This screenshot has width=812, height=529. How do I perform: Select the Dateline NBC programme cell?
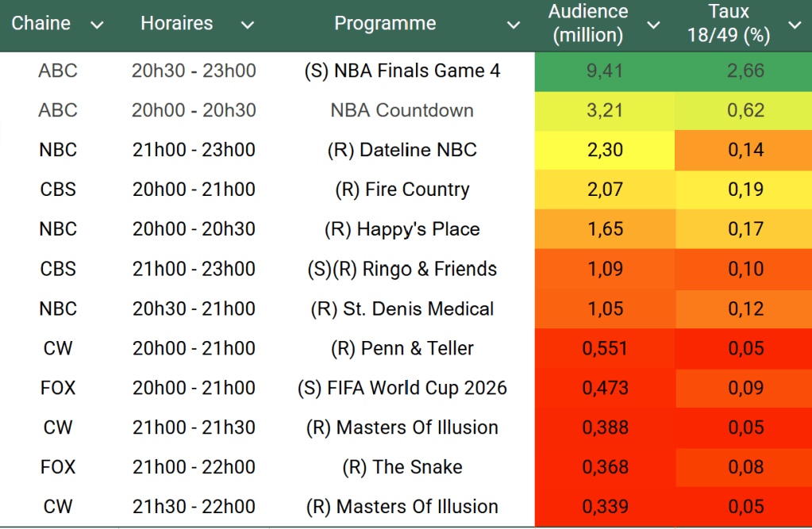402,150
